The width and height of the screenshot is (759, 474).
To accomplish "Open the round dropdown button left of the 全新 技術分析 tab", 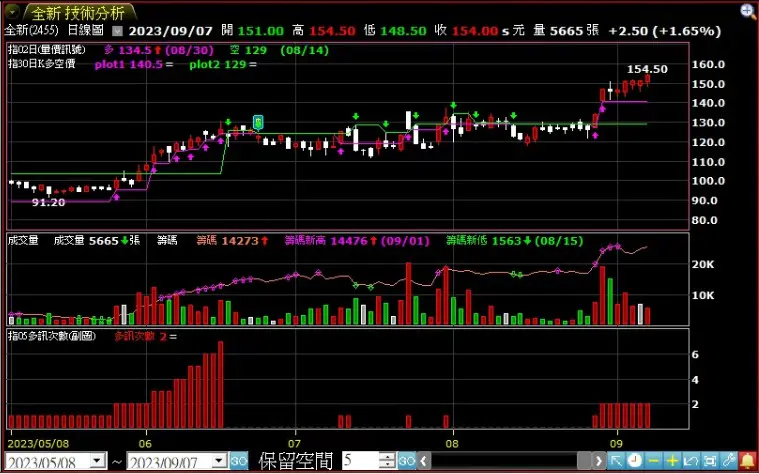I will pyautogui.click(x=12, y=11).
